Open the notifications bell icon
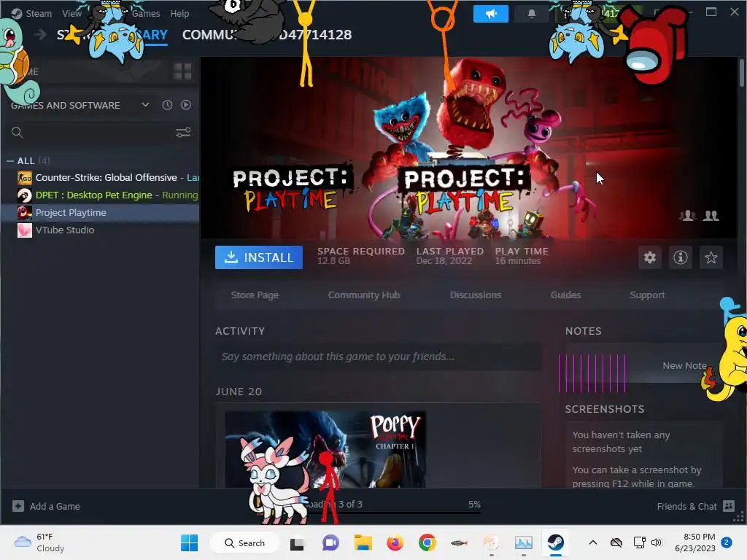This screenshot has height=560, width=747. click(532, 14)
